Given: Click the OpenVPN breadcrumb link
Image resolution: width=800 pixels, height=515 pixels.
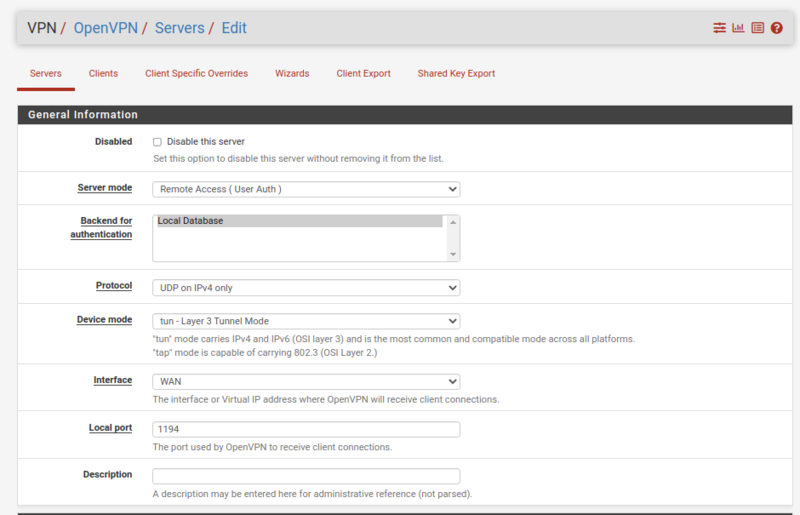Looking at the screenshot, I should coord(107,28).
